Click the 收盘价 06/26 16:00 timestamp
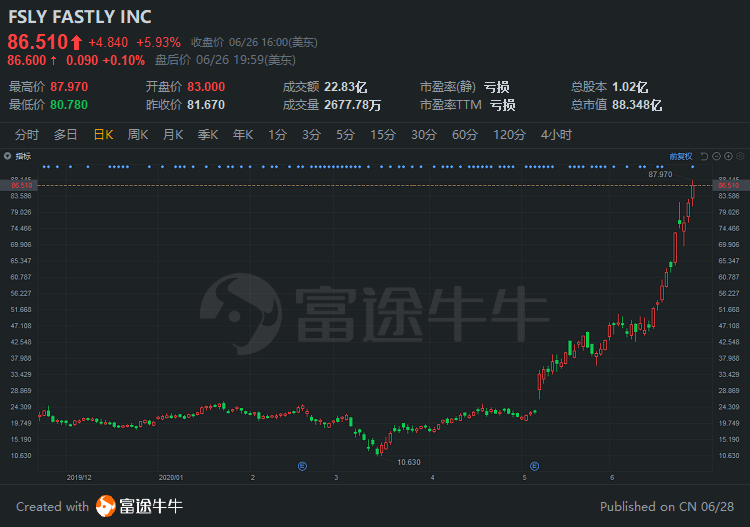750x527 pixels. click(x=254, y=43)
